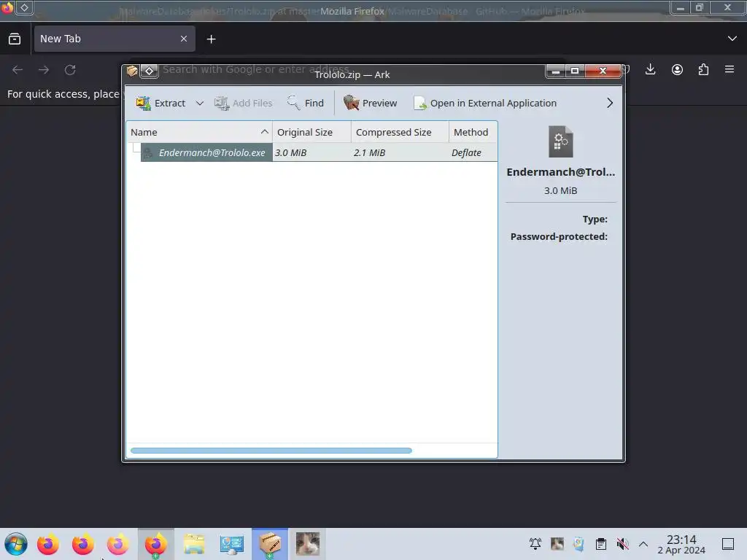Preview the selected archive file
747x560 pixels.
click(370, 103)
